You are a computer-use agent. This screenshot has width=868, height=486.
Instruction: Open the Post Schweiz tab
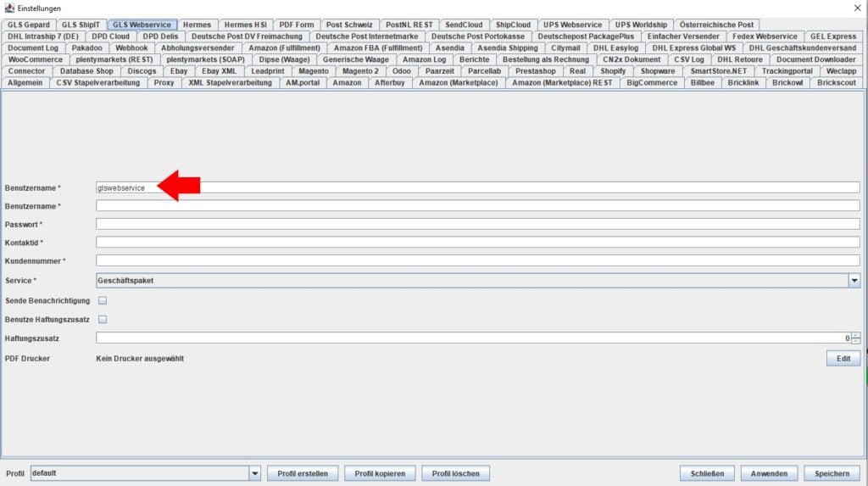tap(349, 25)
